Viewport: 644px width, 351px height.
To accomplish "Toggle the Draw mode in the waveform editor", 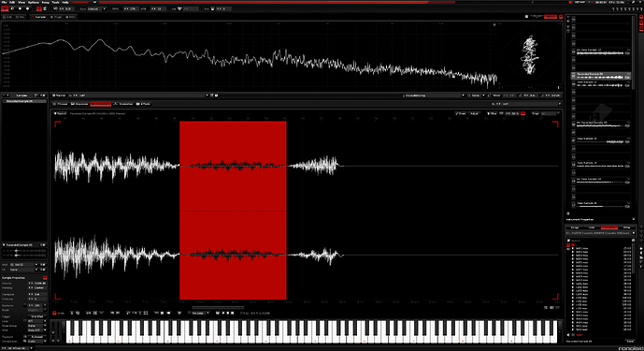I will coord(461,113).
